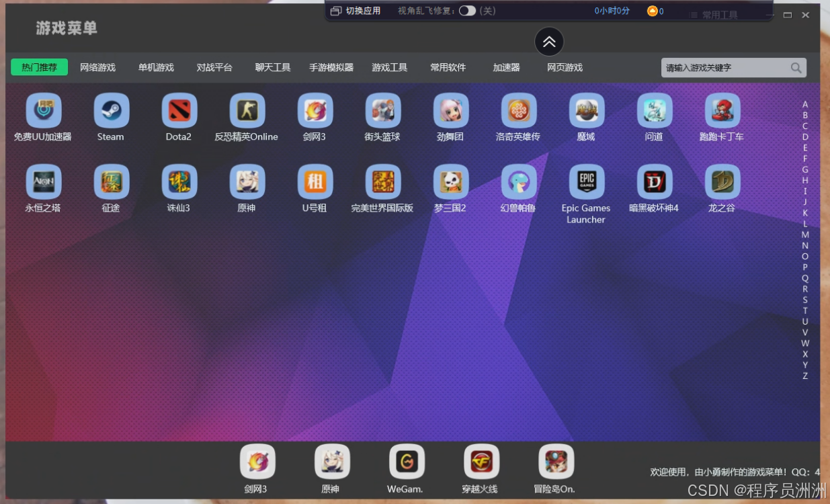Viewport: 830px width, 504px height.
Task: Open the Dota2 icon
Action: click(x=179, y=111)
